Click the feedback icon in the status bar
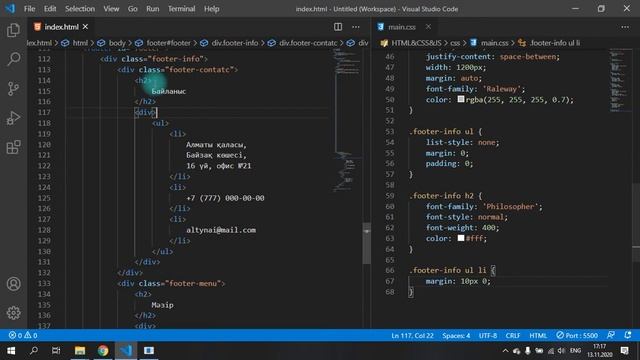The width and height of the screenshot is (640, 360). pyautogui.click(x=611, y=335)
